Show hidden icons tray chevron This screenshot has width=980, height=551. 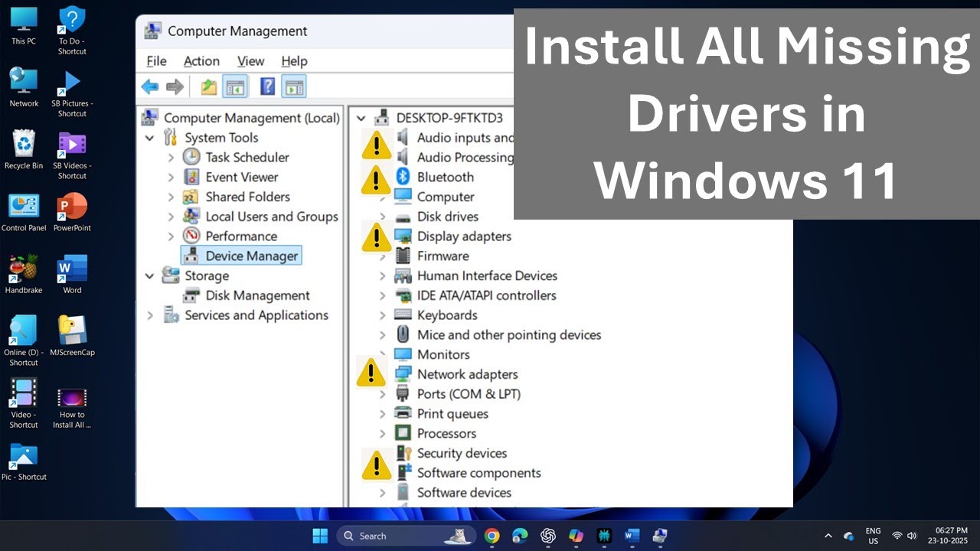coord(828,536)
